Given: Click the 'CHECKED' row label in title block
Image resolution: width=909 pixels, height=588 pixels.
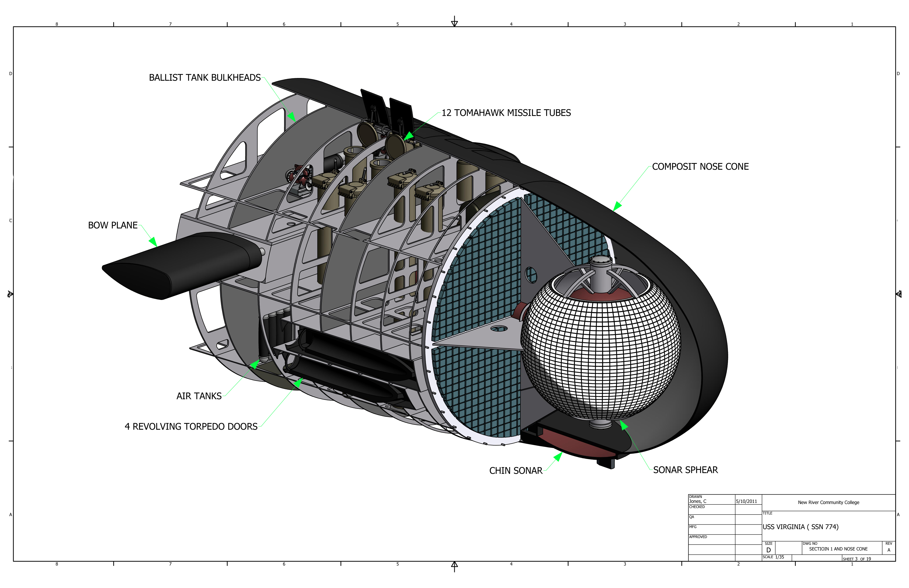Looking at the screenshot, I should pyautogui.click(x=697, y=507).
